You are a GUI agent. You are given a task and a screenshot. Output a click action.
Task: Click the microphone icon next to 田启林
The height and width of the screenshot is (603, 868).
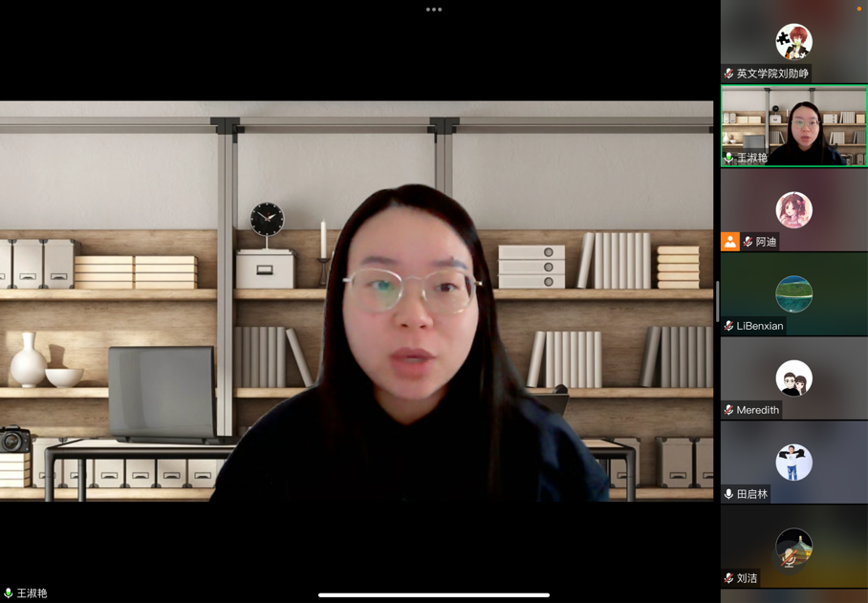tap(729, 494)
